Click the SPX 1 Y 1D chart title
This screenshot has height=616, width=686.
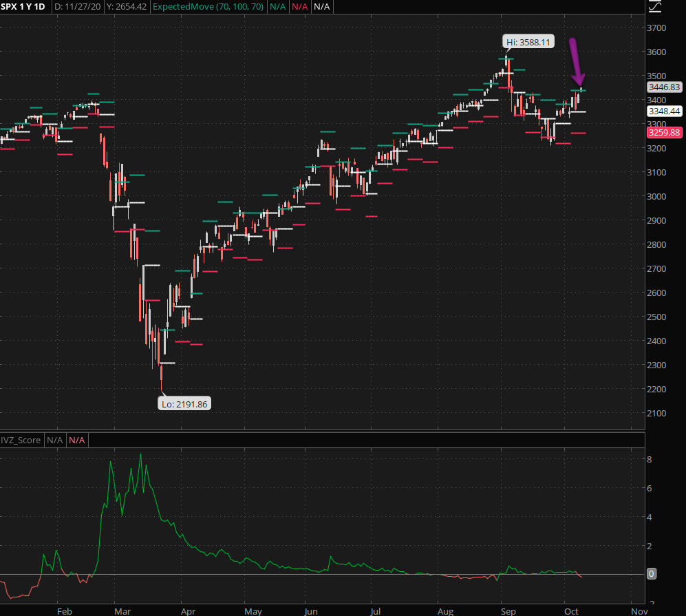pyautogui.click(x=23, y=7)
